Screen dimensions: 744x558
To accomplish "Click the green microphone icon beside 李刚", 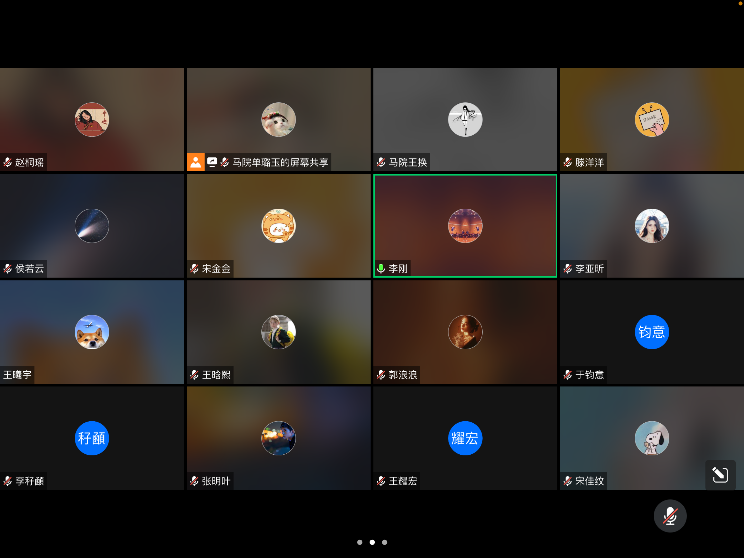I will point(381,269).
